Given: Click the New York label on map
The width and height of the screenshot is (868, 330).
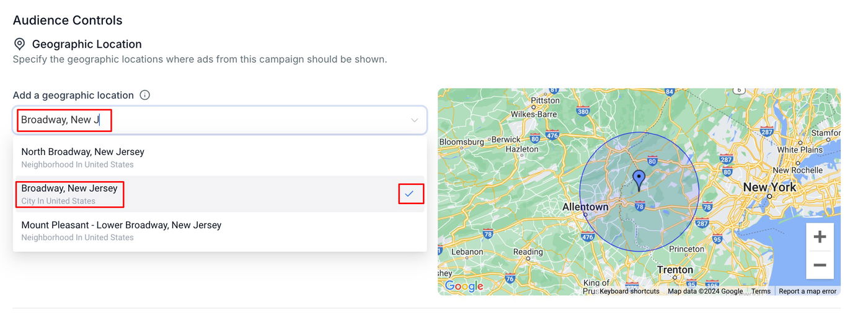Looking at the screenshot, I should point(769,187).
